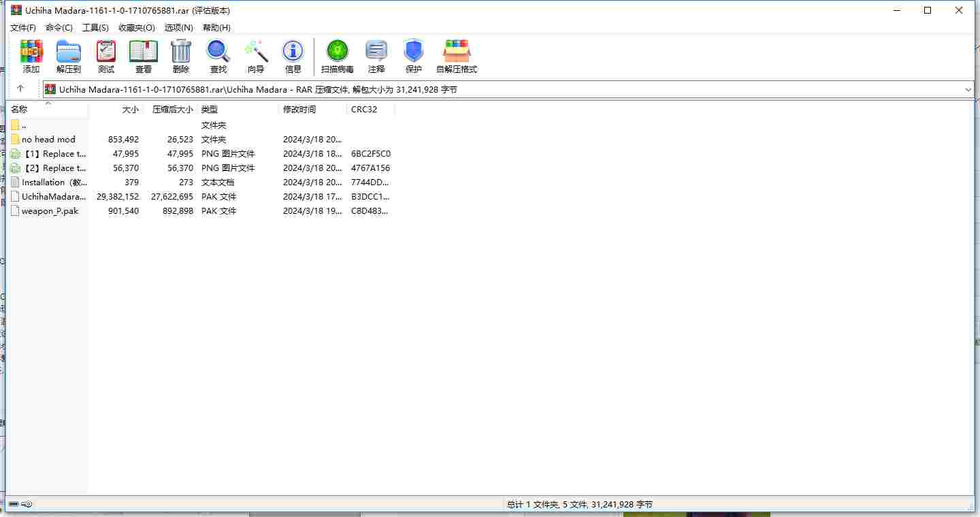Open the Favorites (收藏夹) menu
The height and width of the screenshot is (517, 980).
(137, 28)
